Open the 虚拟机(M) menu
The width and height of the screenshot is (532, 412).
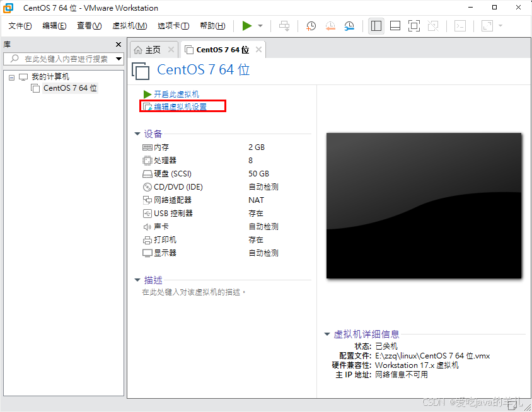point(130,26)
